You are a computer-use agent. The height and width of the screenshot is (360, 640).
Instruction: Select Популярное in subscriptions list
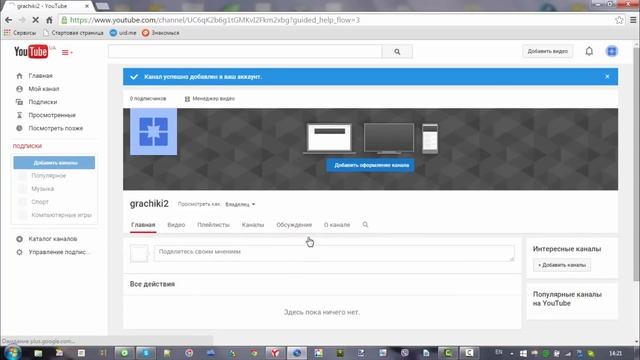pos(49,176)
